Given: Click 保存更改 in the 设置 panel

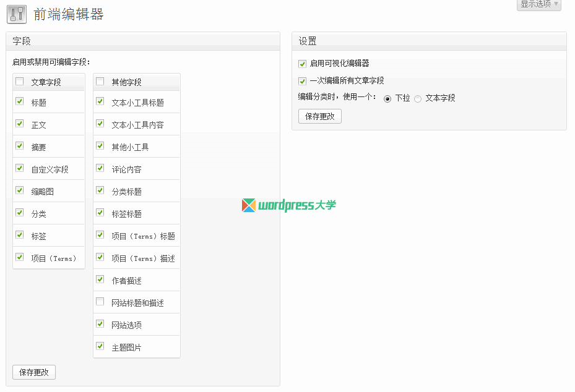Looking at the screenshot, I should coord(320,116).
